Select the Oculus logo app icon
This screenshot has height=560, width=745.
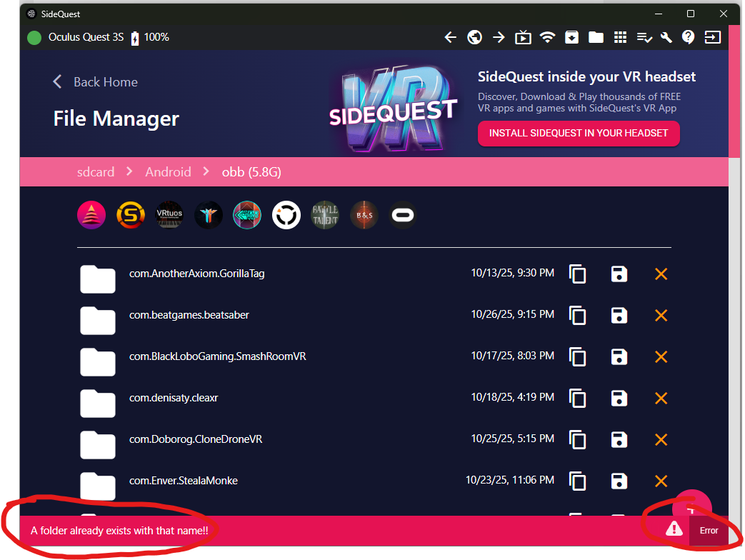(x=403, y=215)
